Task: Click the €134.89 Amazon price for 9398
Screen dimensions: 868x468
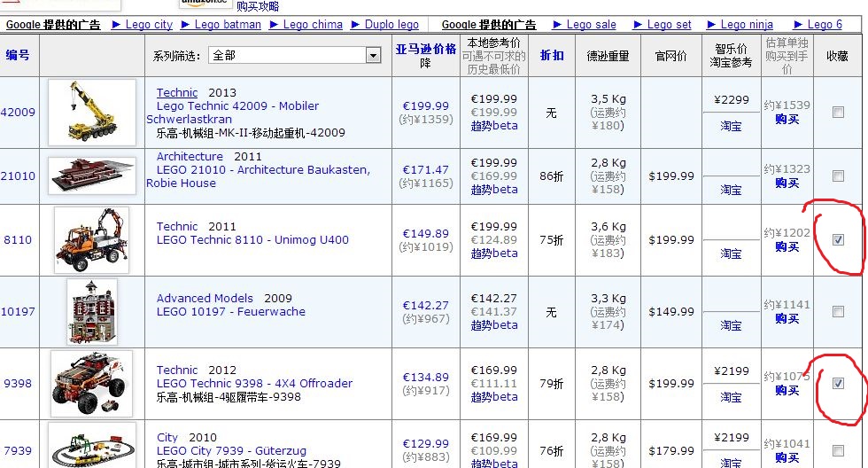Action: pos(426,378)
